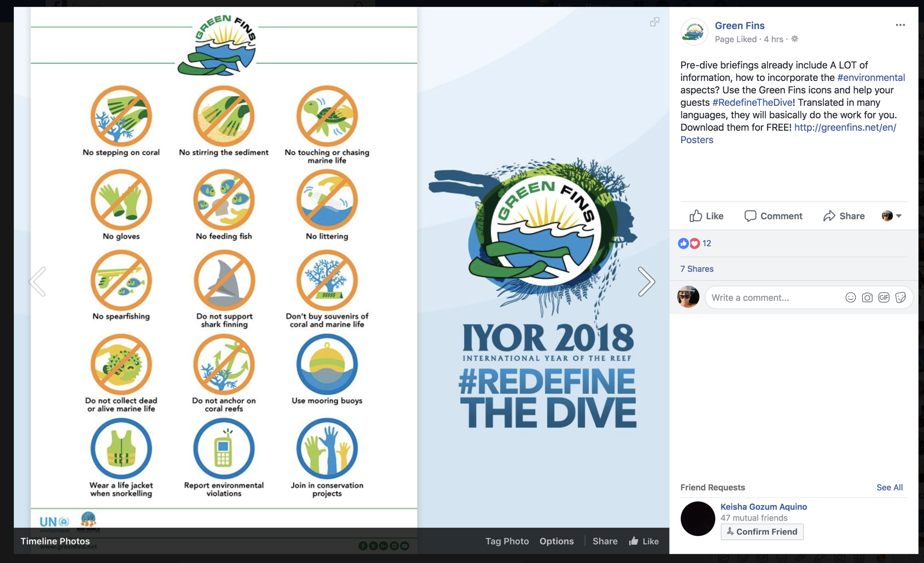Click Share in the photo bottom bar
Image resolution: width=924 pixels, height=563 pixels.
click(x=605, y=541)
